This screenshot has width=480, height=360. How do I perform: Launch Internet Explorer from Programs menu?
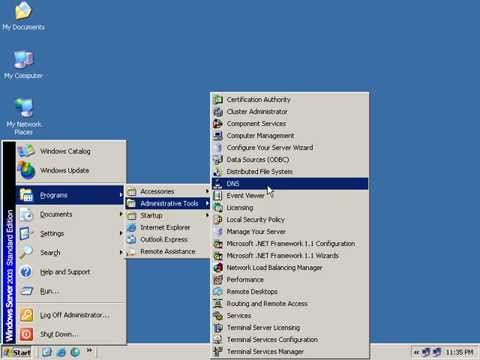tap(168, 227)
